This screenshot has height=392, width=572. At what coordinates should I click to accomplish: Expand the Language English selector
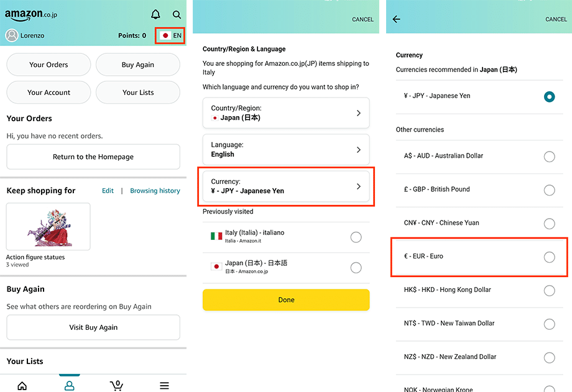click(286, 150)
